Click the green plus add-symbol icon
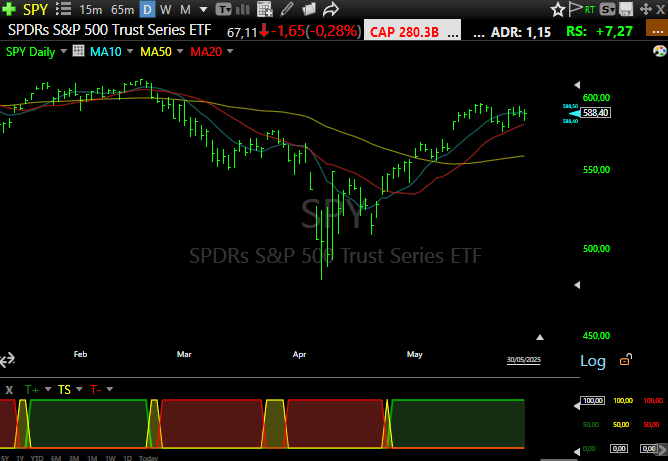 9,9
